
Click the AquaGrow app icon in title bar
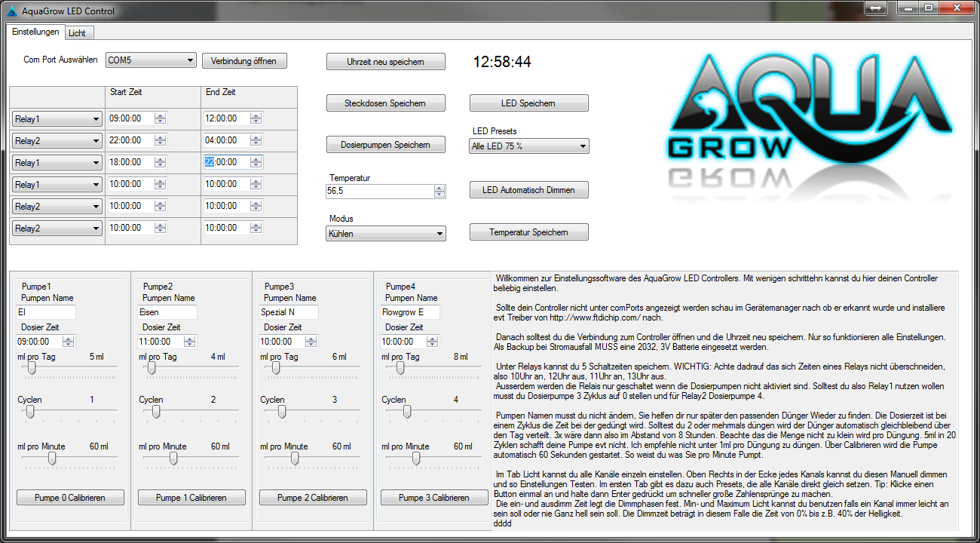tap(11, 10)
